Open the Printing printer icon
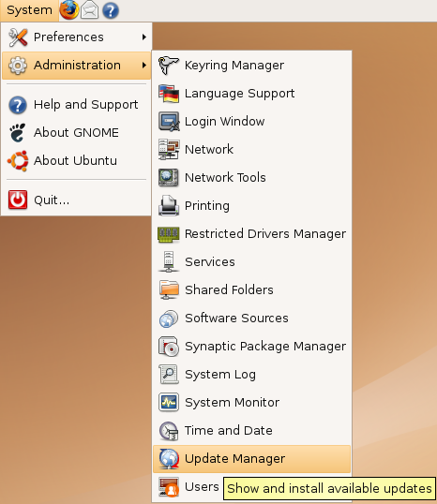The width and height of the screenshot is (437, 504). [169, 206]
